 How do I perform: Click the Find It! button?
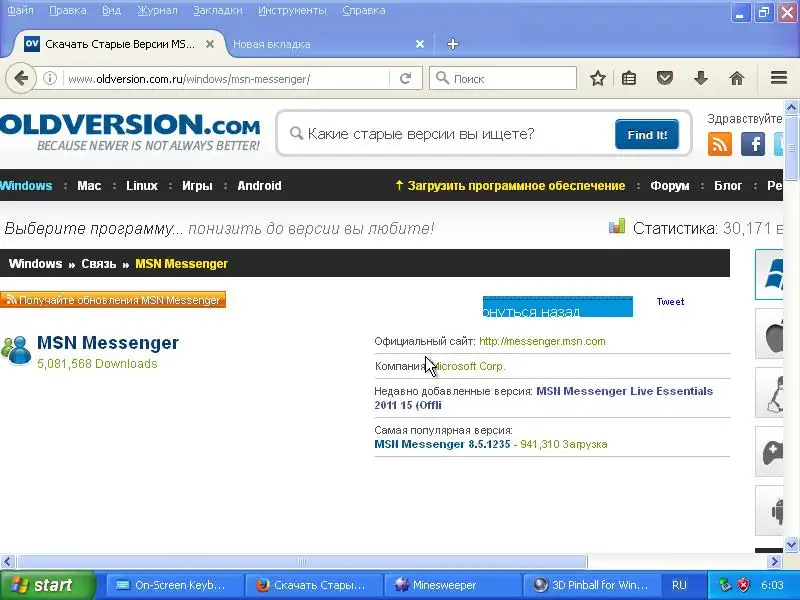647,134
